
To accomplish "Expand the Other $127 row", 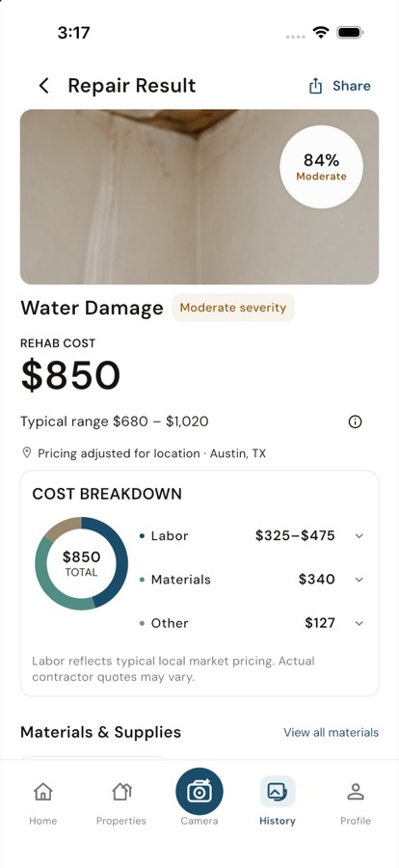I will [253, 623].
